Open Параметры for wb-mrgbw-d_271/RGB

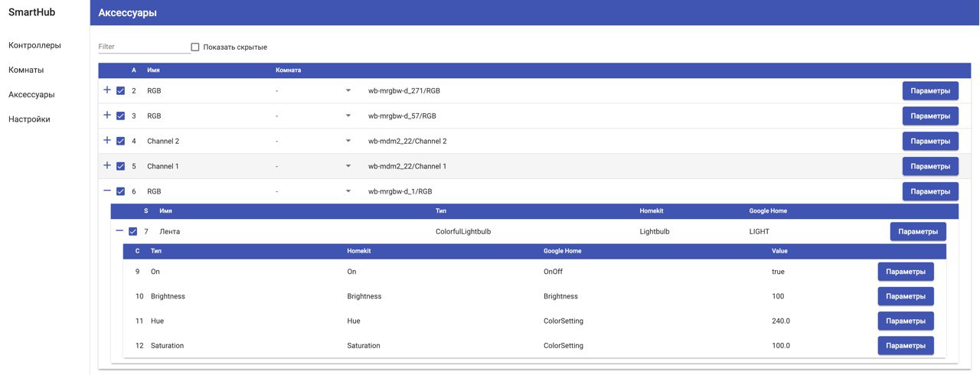click(930, 90)
